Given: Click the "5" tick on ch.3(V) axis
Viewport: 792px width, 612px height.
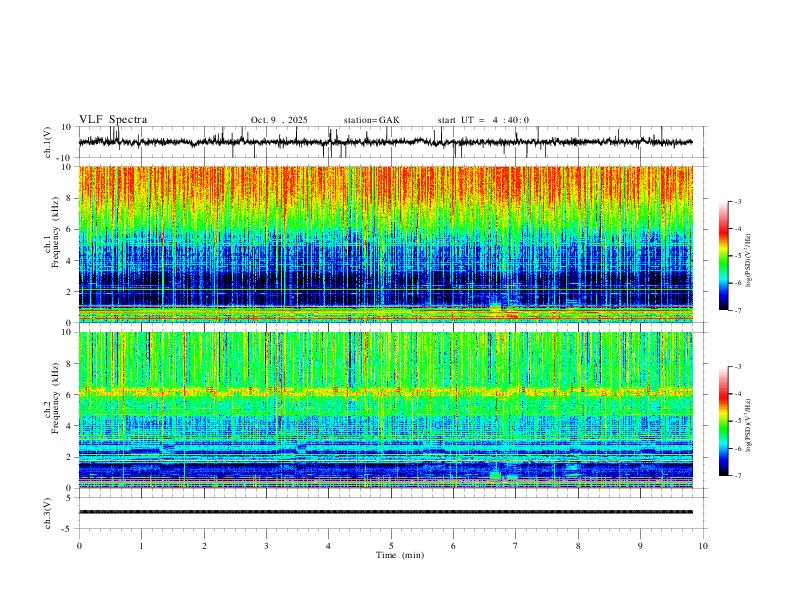Looking at the screenshot, I should pyautogui.click(x=69, y=497).
